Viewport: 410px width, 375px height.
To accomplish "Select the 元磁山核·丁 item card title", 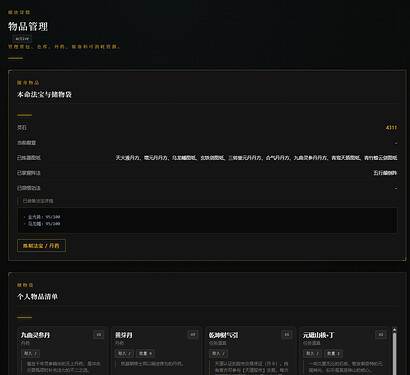I will [318, 335].
